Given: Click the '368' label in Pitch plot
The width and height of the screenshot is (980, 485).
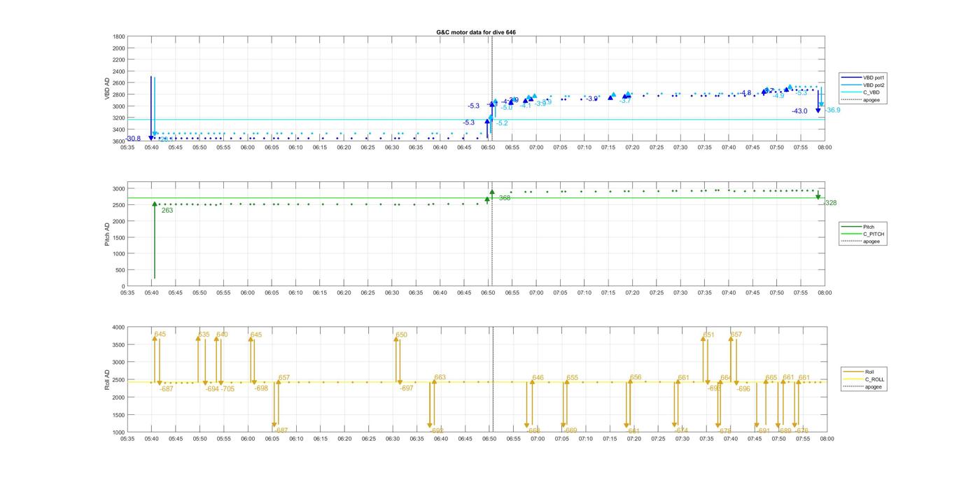Looking at the screenshot, I should [x=505, y=198].
